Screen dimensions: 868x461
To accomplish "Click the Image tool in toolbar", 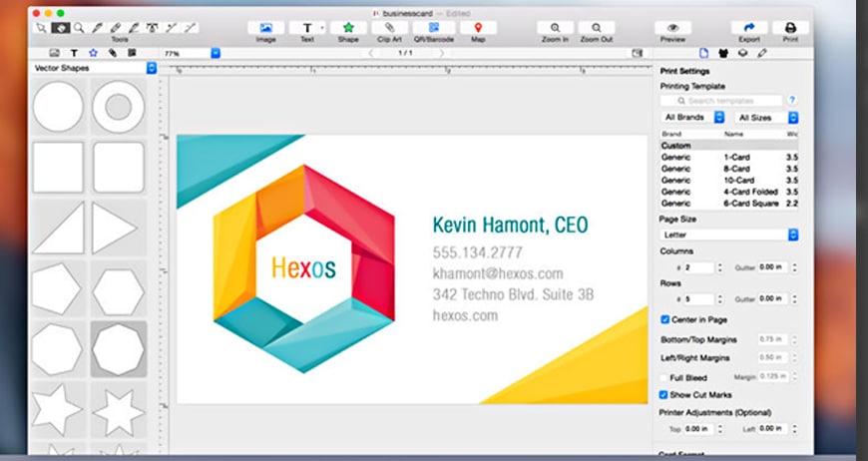I will (x=265, y=28).
